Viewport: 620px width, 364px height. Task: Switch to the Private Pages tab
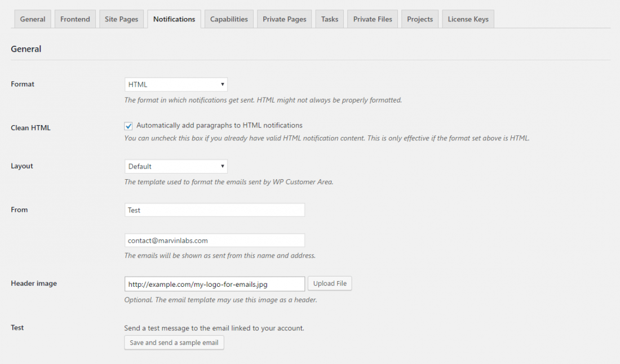coord(284,19)
